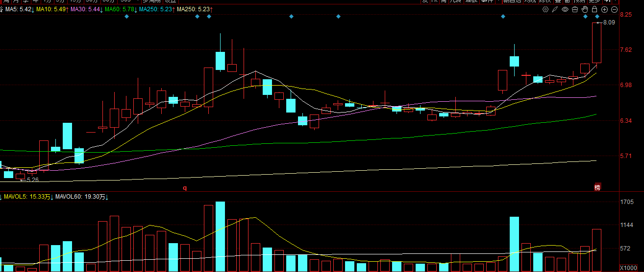Select the MA60: 5.78 indicator label
This screenshot has height=272, width=644.
click(x=121, y=9)
